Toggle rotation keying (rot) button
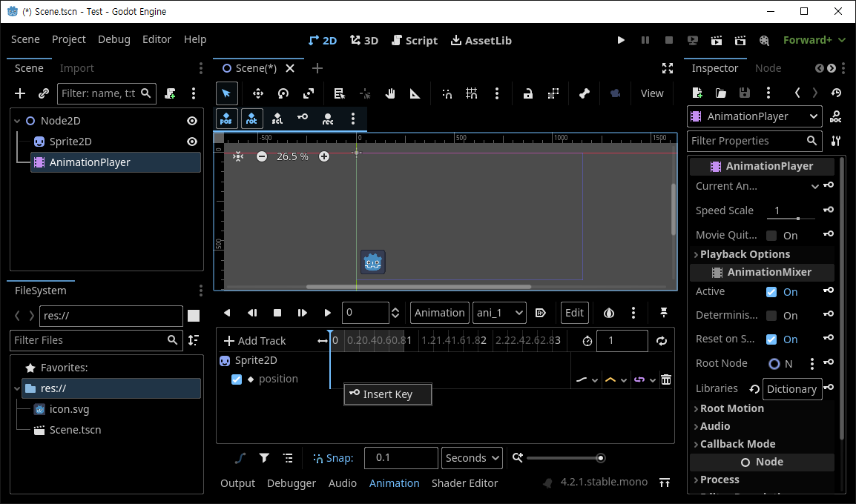This screenshot has width=856, height=504. (x=251, y=119)
